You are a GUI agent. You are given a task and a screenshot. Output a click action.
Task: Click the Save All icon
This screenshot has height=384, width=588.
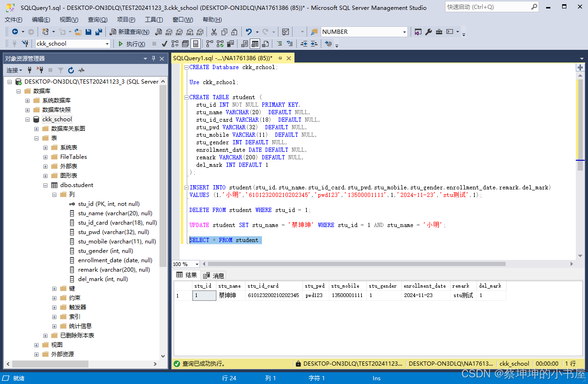99,32
